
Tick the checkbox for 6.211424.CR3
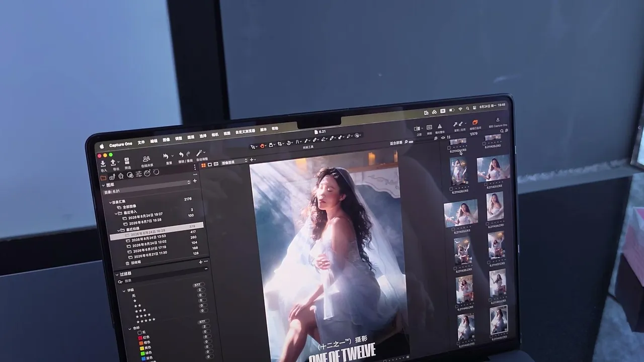click(449, 148)
